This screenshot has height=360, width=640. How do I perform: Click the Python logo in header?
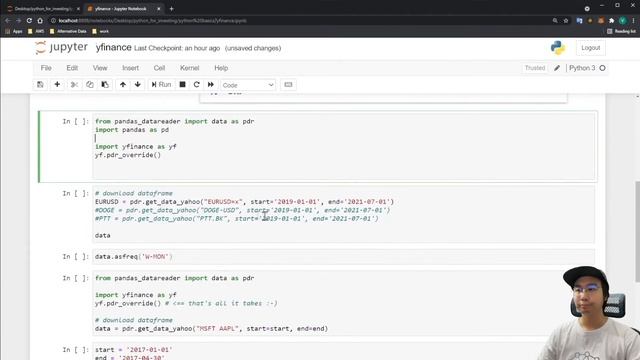[558, 48]
